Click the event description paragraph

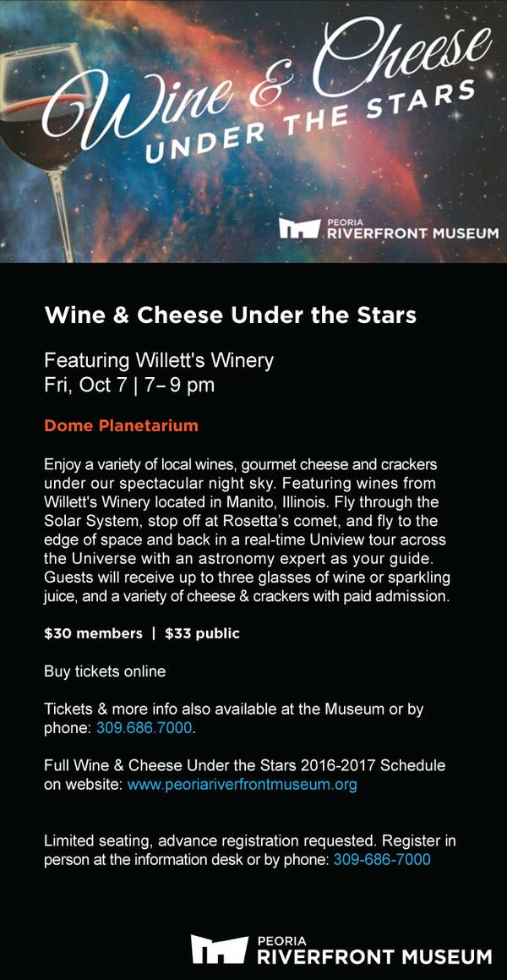247,531
